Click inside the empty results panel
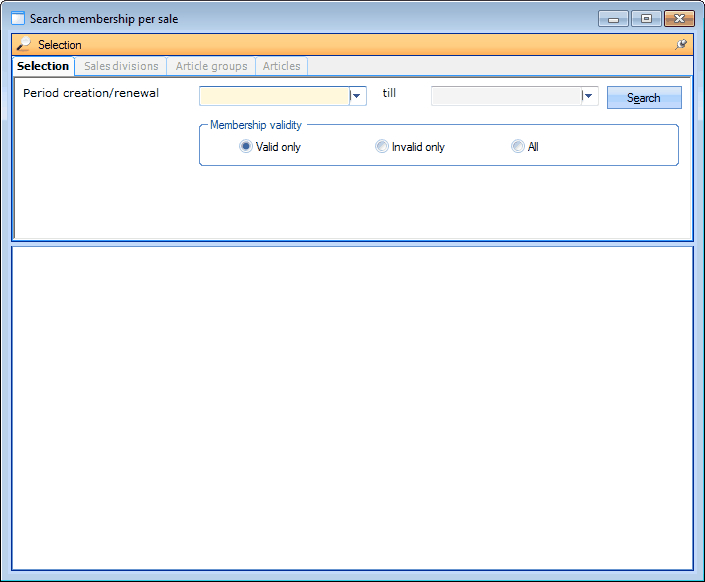Image resolution: width=705 pixels, height=582 pixels. (x=352, y=408)
